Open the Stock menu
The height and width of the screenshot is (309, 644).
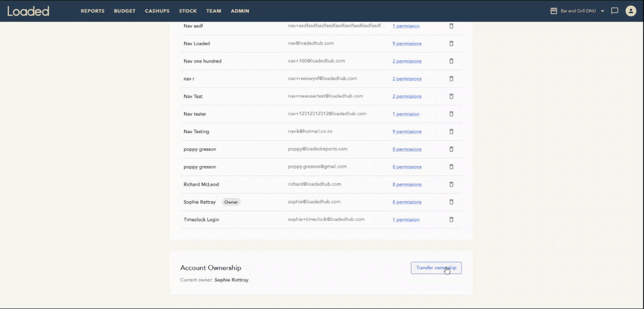click(188, 11)
